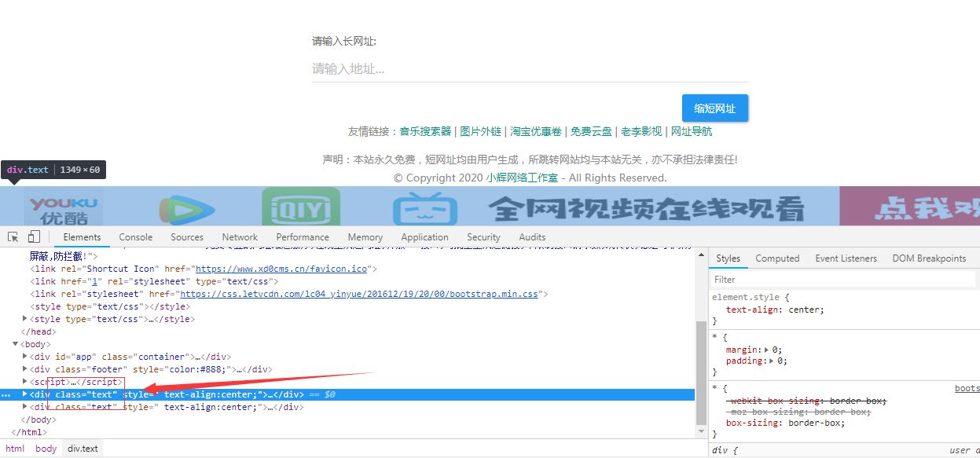Click the 缩短网址 button
Image resolution: width=980 pixels, height=458 pixels.
(714, 108)
